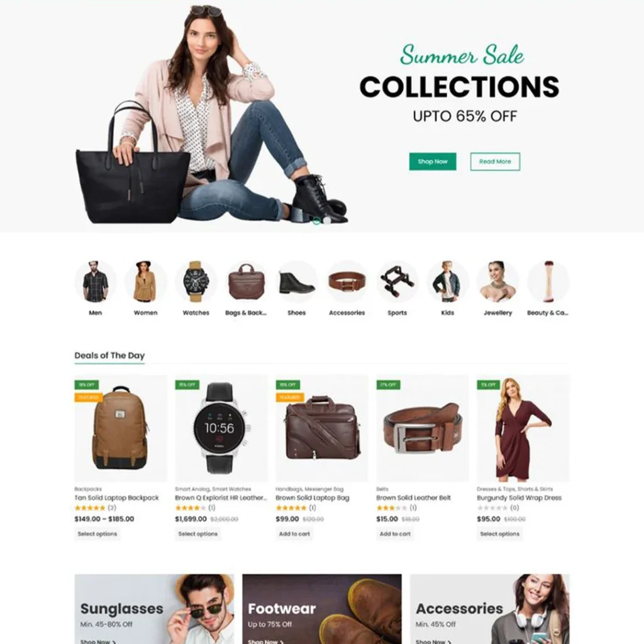Open the Women category icon
The height and width of the screenshot is (644, 644).
[145, 282]
